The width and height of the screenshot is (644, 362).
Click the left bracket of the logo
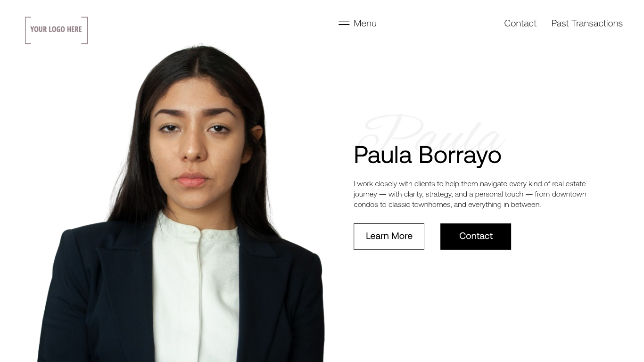(x=28, y=30)
